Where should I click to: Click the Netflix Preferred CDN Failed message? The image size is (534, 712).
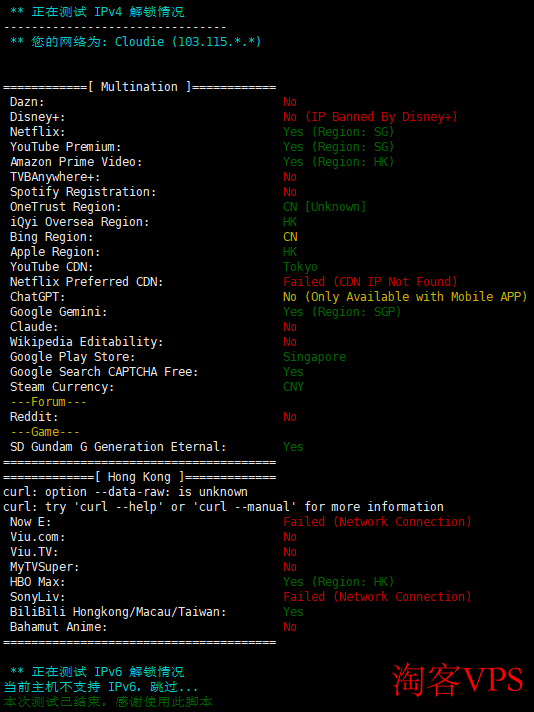(370, 282)
